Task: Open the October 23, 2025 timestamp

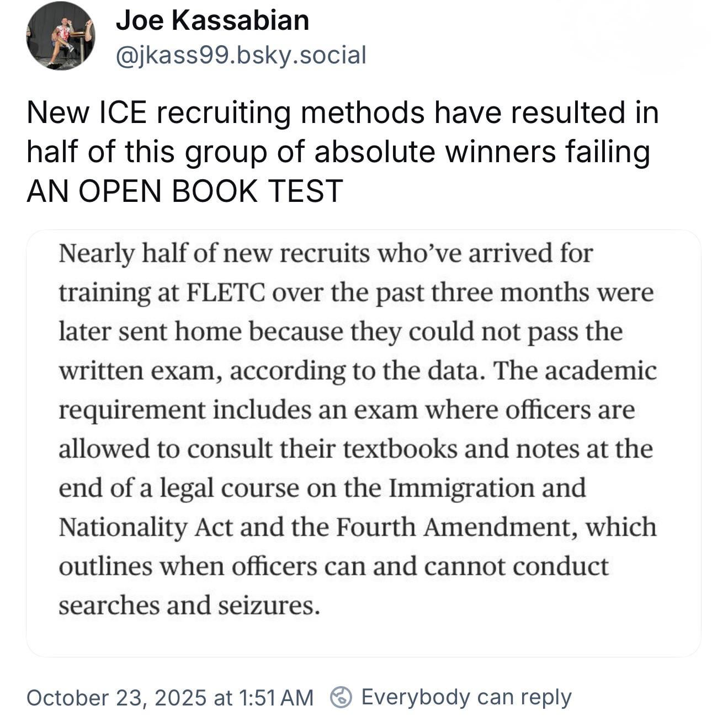Action: [169, 698]
